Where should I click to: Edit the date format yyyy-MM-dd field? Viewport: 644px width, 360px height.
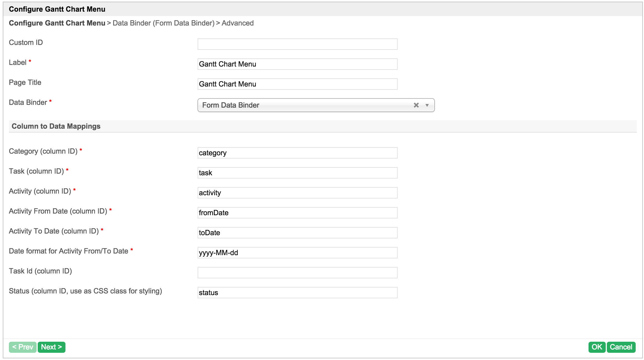coord(297,253)
